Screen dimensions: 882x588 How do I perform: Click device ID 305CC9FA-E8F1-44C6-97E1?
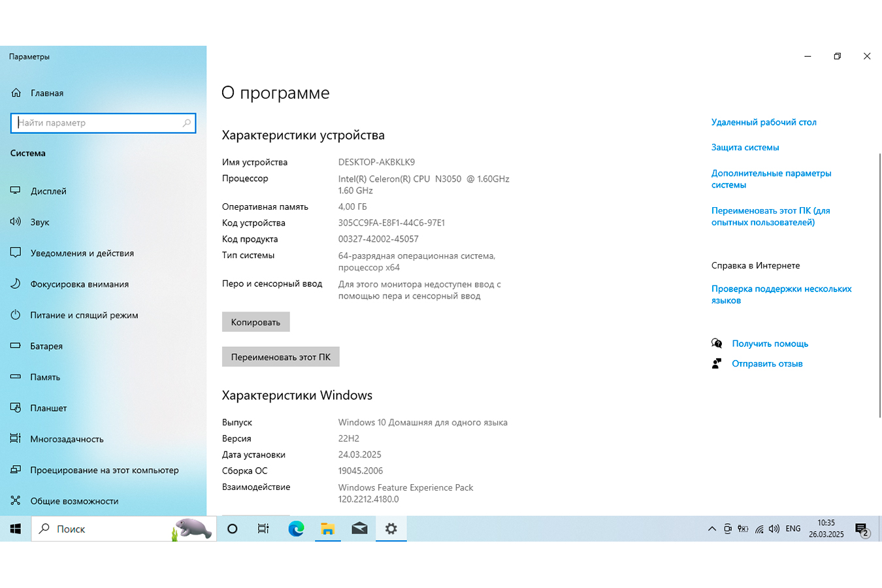point(391,223)
